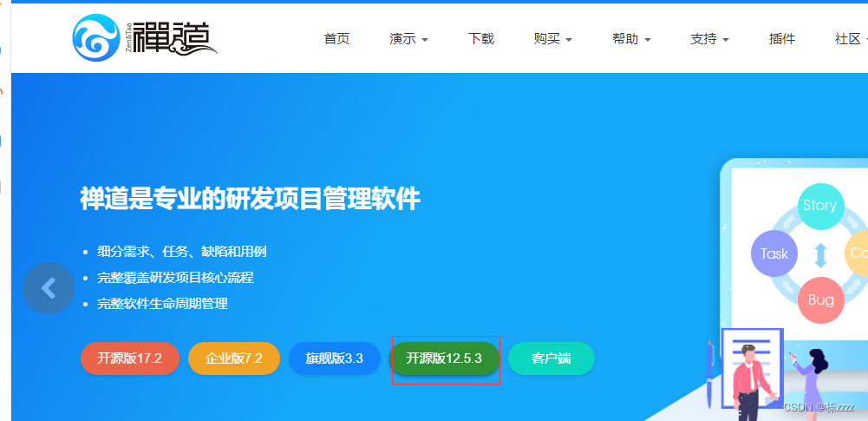Image resolution: width=868 pixels, height=421 pixels.
Task: Expand the 演示 dropdown menu
Action: tap(408, 39)
